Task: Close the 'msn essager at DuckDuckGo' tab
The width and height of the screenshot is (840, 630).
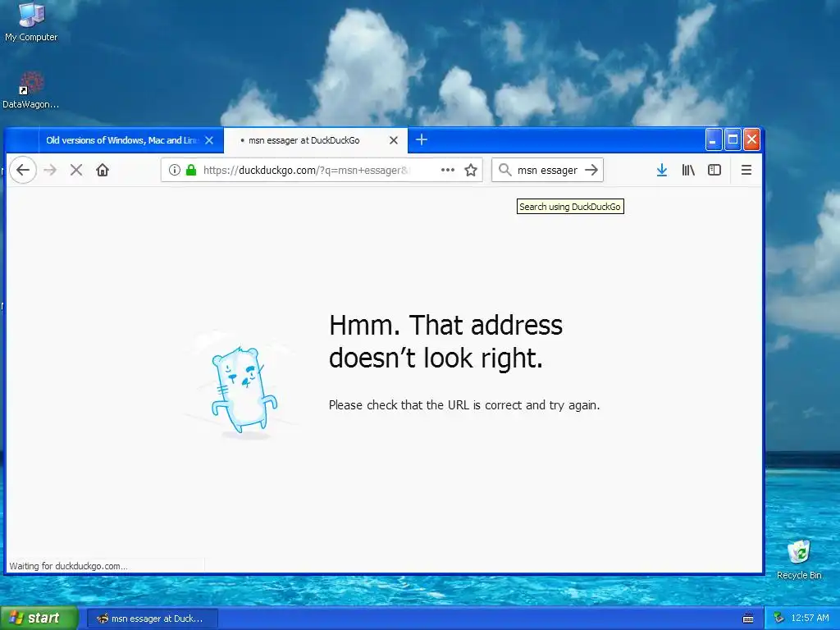Action: 394,140
